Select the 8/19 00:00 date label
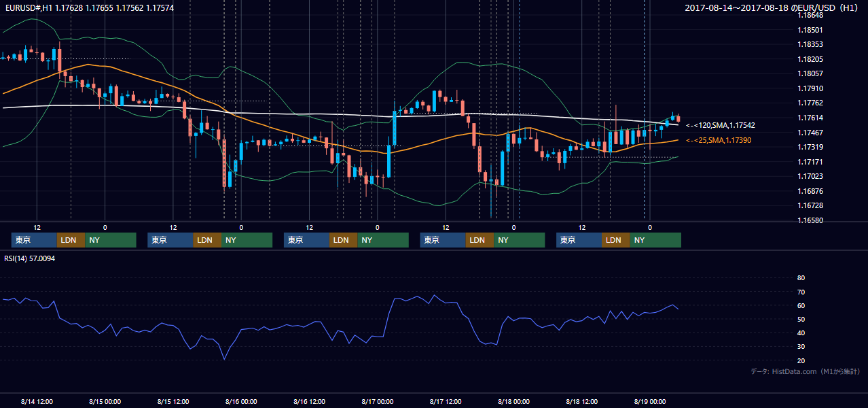The height and width of the screenshot is (408, 868). click(x=649, y=401)
